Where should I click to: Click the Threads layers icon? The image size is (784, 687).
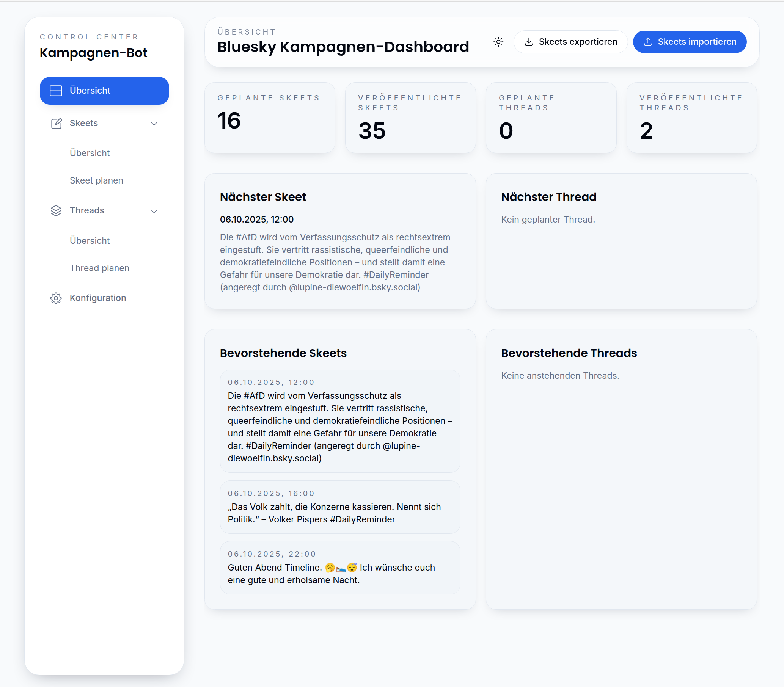(56, 210)
